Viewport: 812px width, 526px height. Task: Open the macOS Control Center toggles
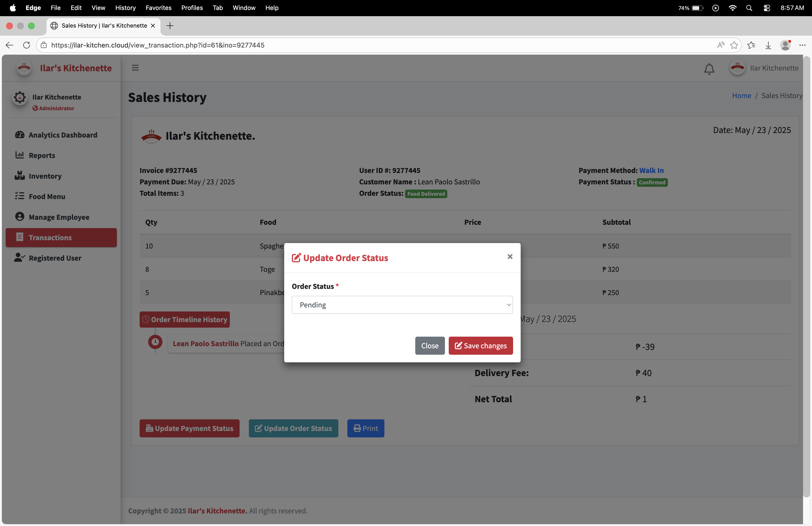[x=767, y=8]
